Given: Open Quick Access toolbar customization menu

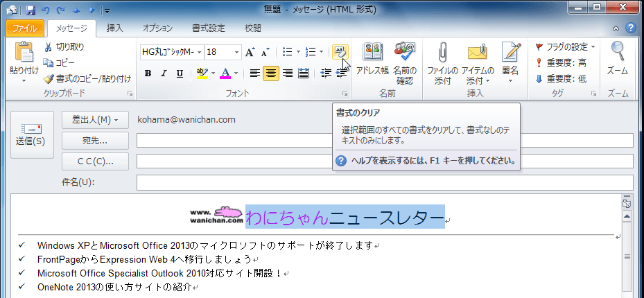Looking at the screenshot, I should [106, 10].
